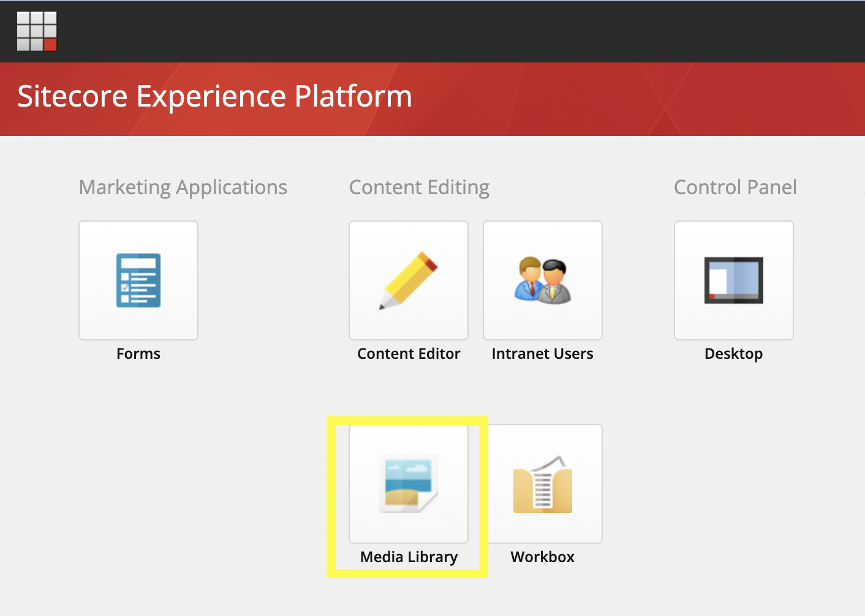Click the pencil icon for Content Editor

pyautogui.click(x=409, y=280)
